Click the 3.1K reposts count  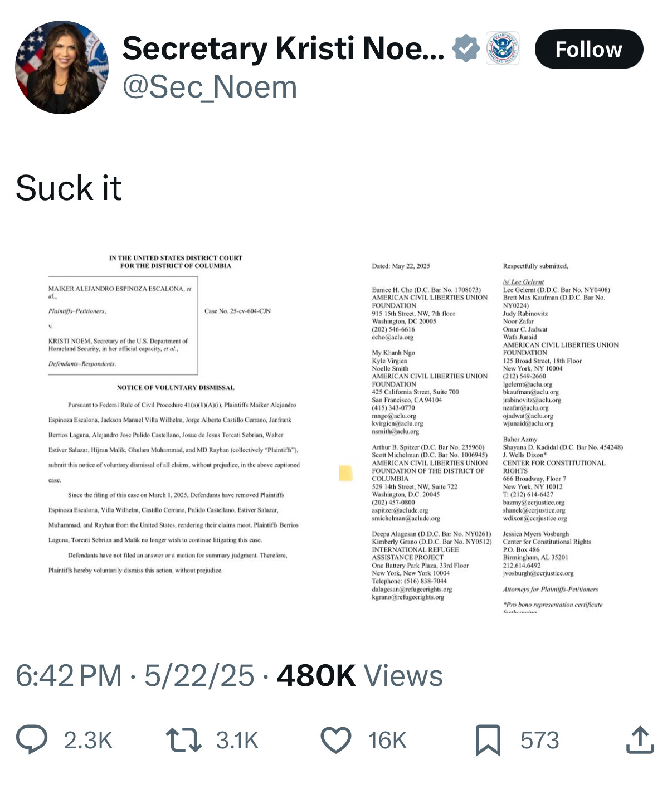237,741
